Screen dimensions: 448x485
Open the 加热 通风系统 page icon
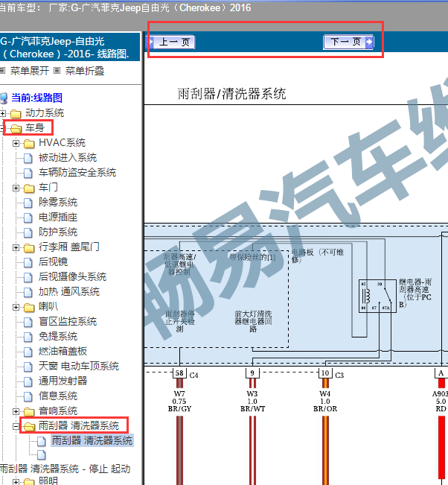(28, 292)
